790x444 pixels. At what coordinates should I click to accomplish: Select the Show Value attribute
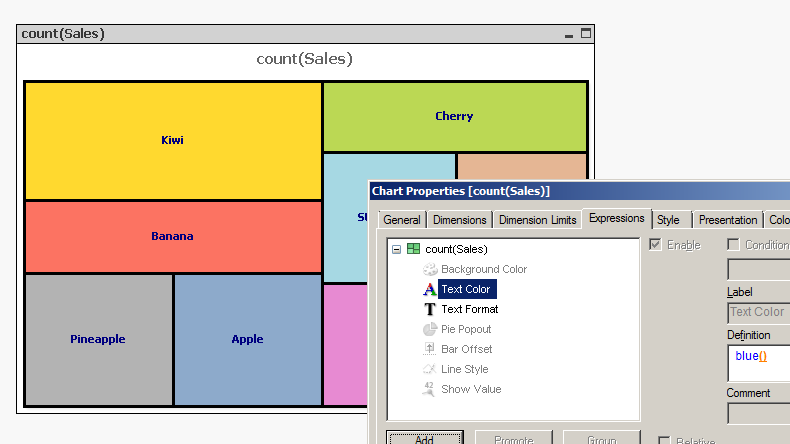click(471, 389)
